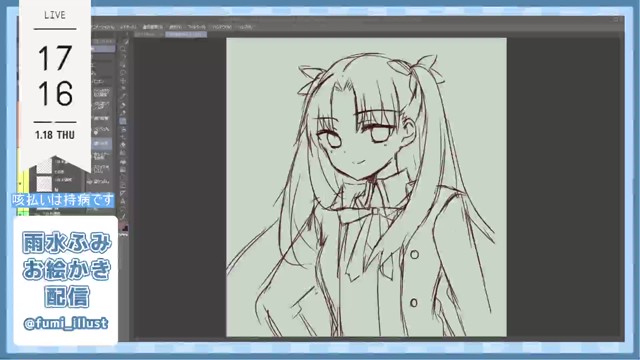
Task: Select the triangular Ruler tool icon
Action: coord(123,193)
